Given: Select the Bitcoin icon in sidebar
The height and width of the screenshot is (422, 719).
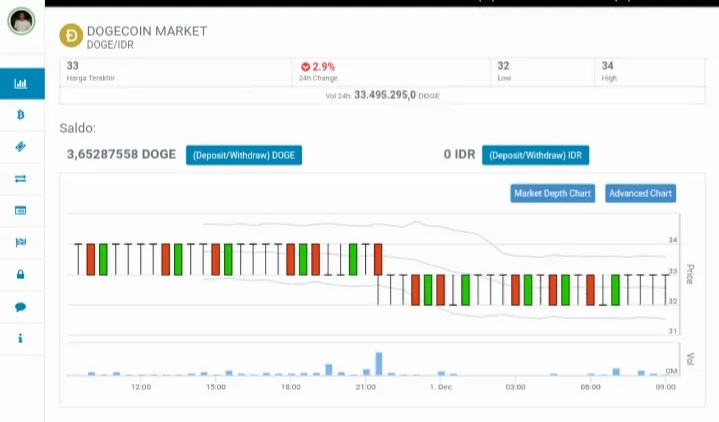Looking at the screenshot, I should [21, 115].
